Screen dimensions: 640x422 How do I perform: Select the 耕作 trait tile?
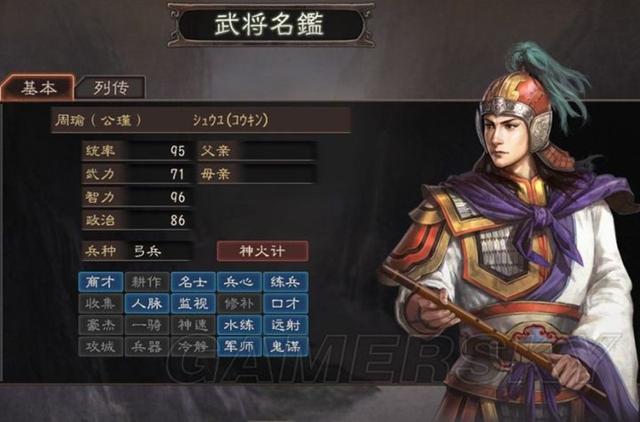tap(147, 282)
